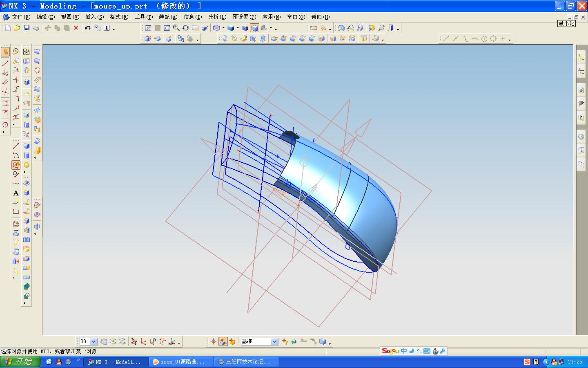Click the yellow sphere primitive icon
The image size is (588, 368).
tap(27, 165)
